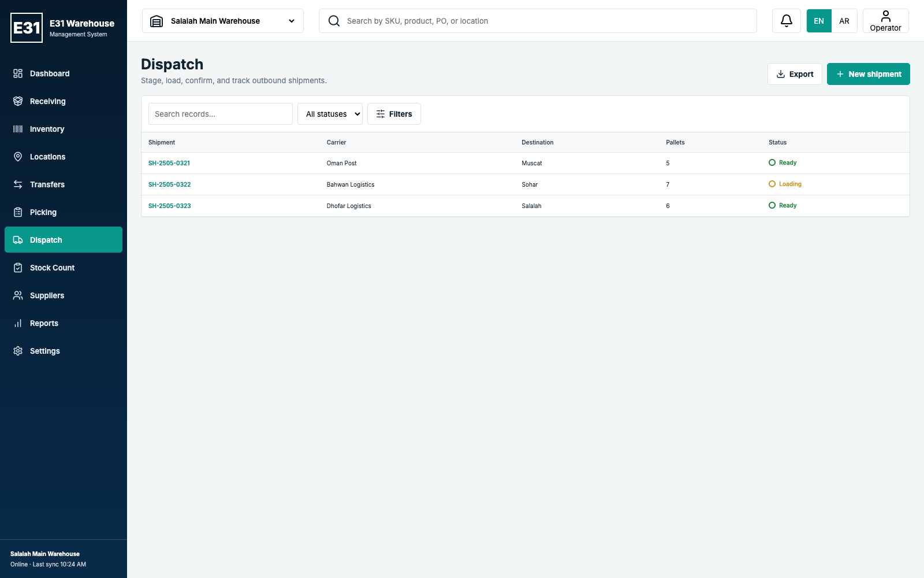The height and width of the screenshot is (578, 924).
Task: Click the Stock Count clipboard-check icon
Action: pos(18,268)
